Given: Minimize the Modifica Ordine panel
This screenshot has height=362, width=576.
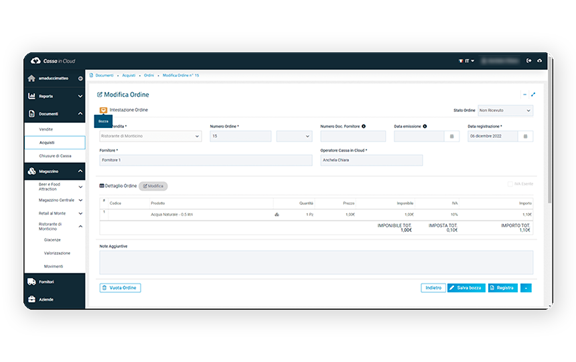Looking at the screenshot, I should (x=525, y=95).
